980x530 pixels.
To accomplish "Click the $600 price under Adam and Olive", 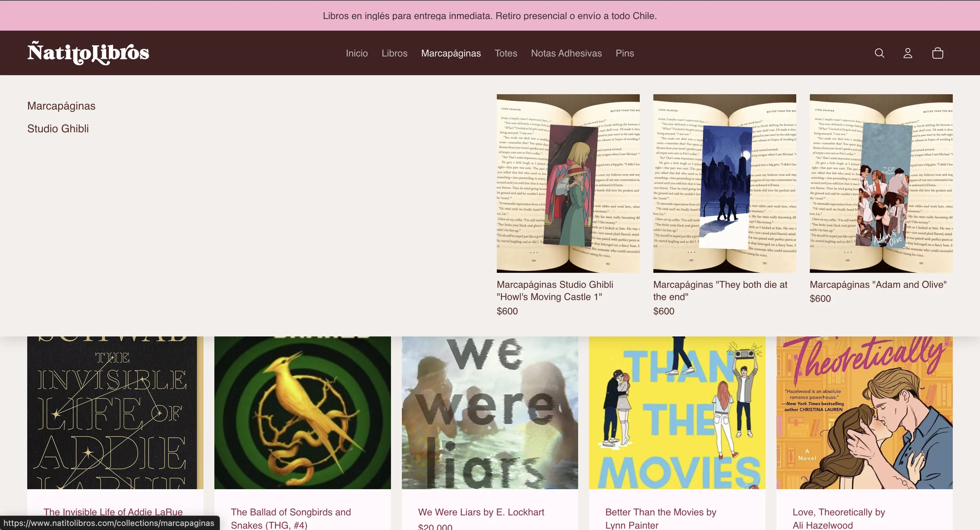I will [820, 298].
